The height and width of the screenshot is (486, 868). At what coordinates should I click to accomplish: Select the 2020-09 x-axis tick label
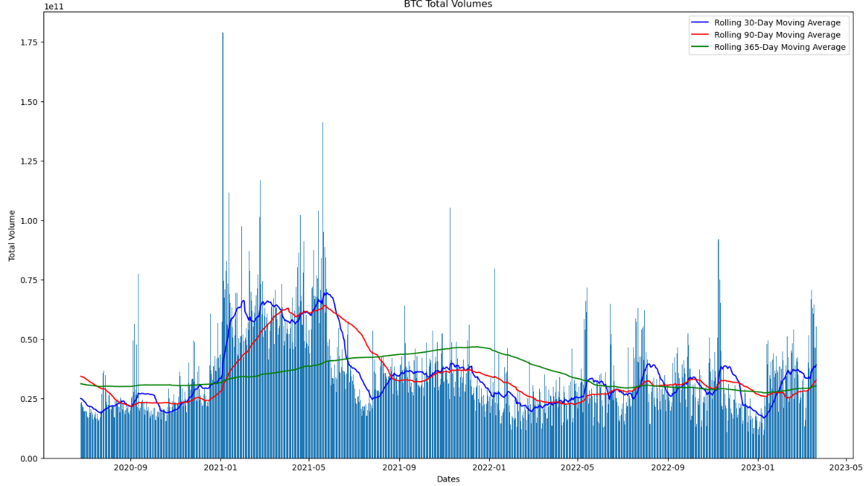pos(130,467)
